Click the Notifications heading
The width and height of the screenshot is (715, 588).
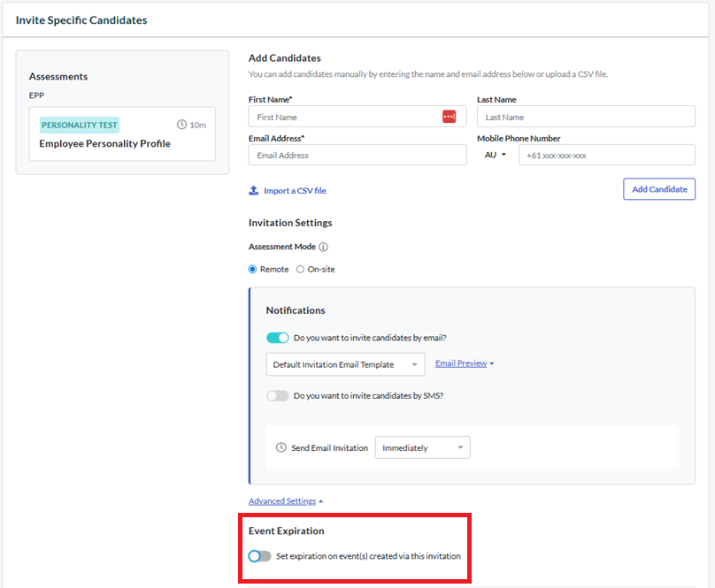(x=296, y=310)
